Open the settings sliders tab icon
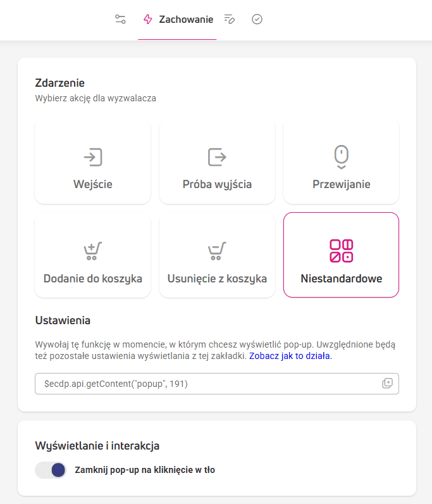Viewport: 432px width, 504px height. coord(120,19)
